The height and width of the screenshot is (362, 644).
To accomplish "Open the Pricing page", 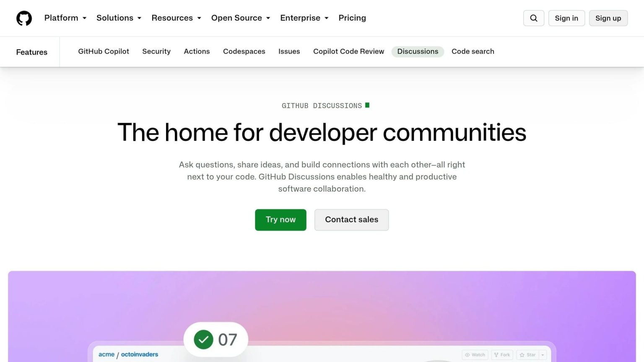I will [352, 18].
